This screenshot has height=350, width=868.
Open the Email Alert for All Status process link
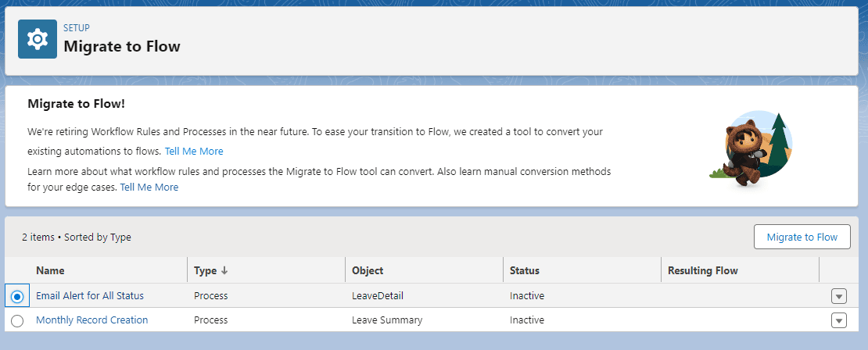click(x=90, y=296)
